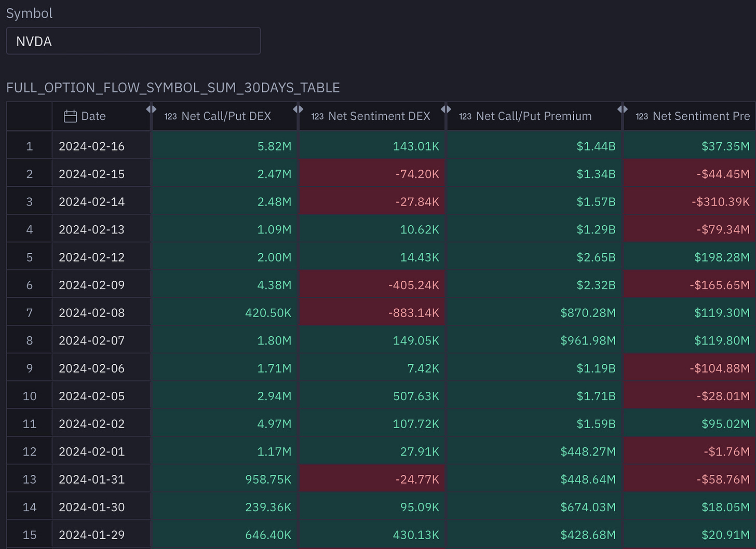Click date cell 2024-02-01

click(x=101, y=451)
